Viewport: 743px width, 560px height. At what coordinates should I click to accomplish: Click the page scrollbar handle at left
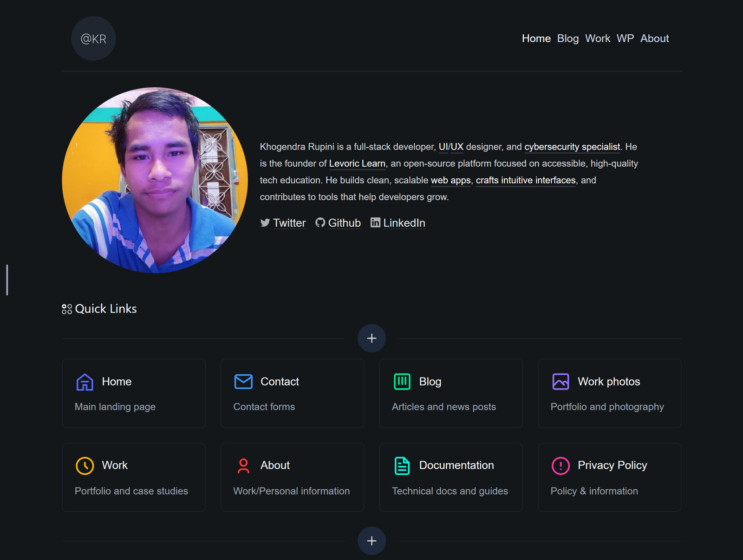[7, 280]
